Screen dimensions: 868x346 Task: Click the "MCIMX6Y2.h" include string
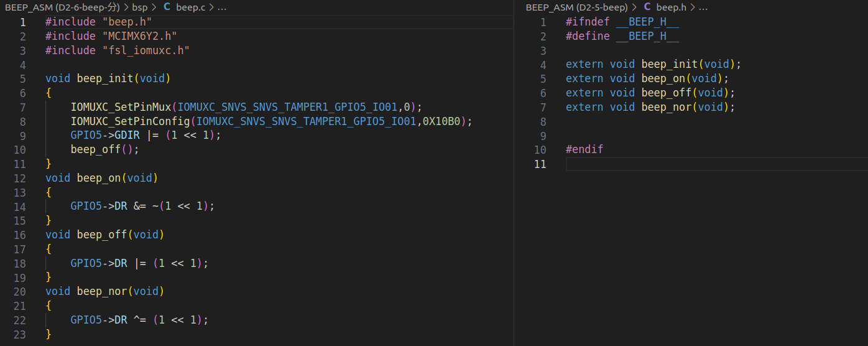click(139, 36)
